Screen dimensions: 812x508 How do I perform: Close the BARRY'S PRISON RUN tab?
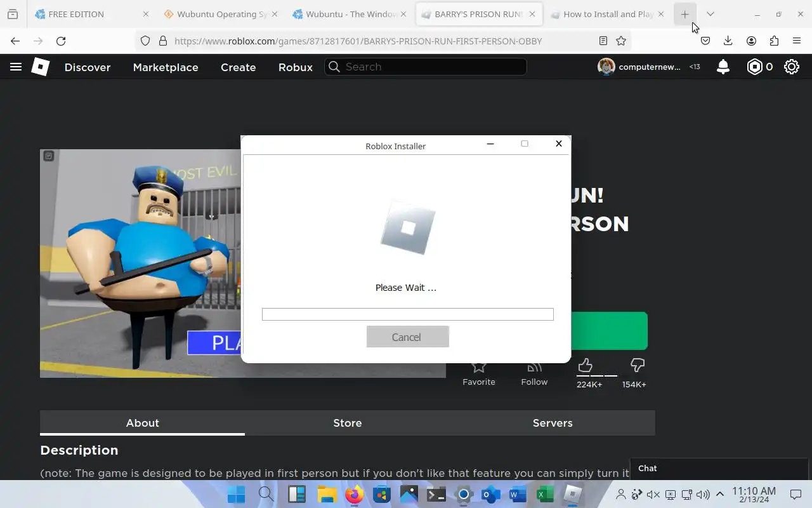point(532,14)
